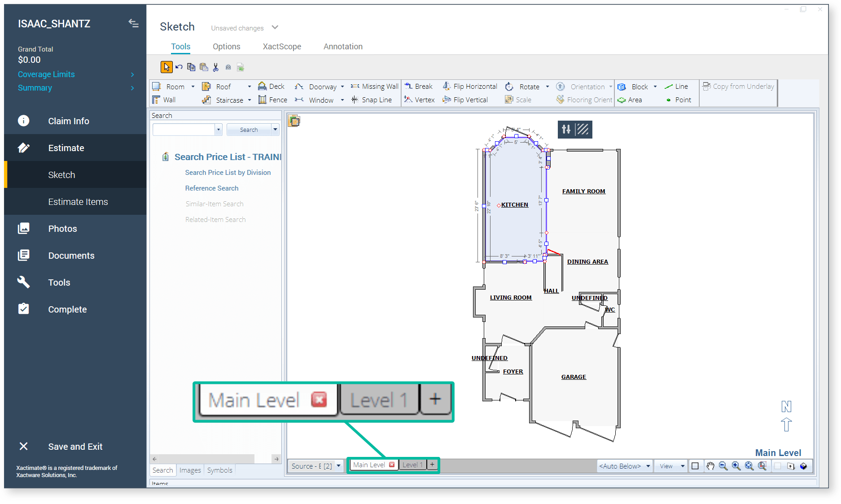841x504 pixels.
Task: Toggle the selection arrow tool
Action: (x=166, y=67)
